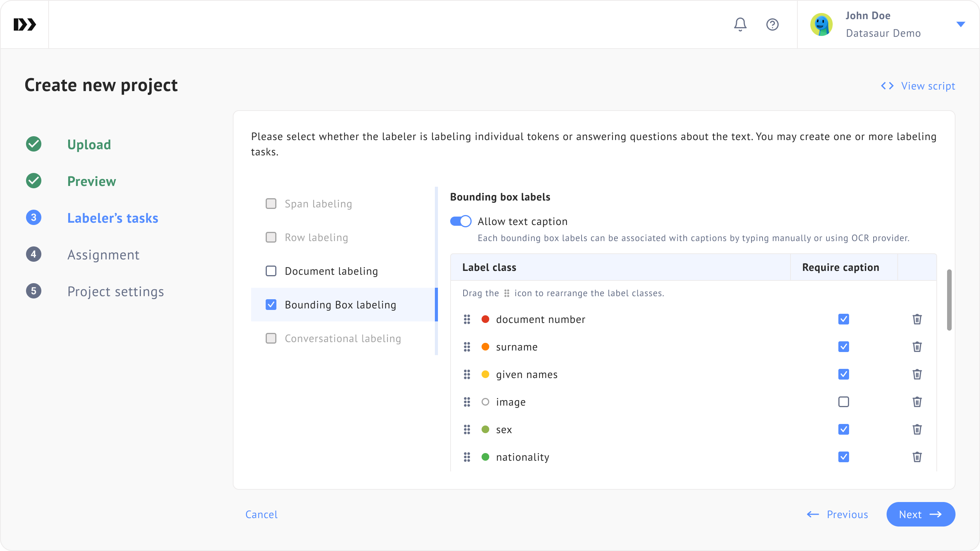The width and height of the screenshot is (980, 551).
Task: Go to the Assignment step
Action: tap(103, 255)
